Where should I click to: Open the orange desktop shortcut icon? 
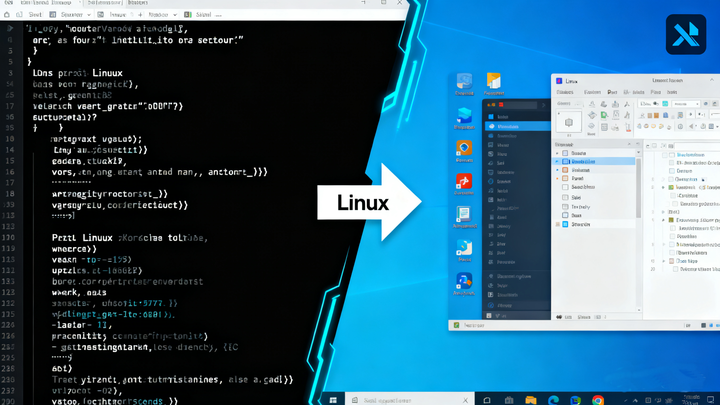[464, 149]
